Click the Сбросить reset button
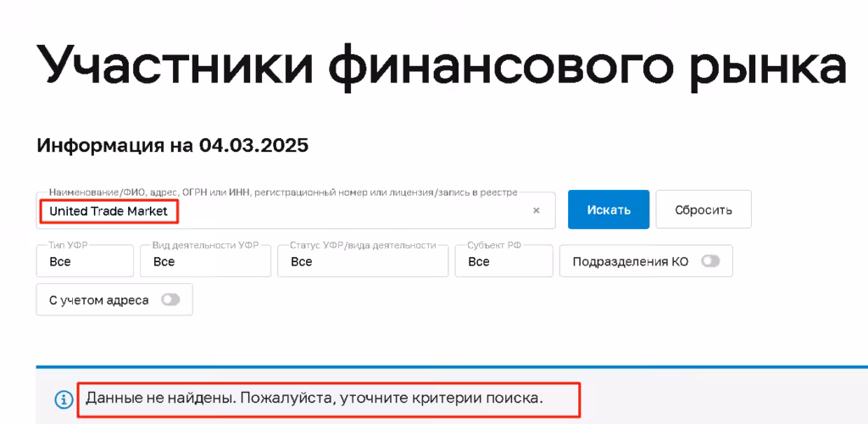The image size is (868, 424). point(704,209)
